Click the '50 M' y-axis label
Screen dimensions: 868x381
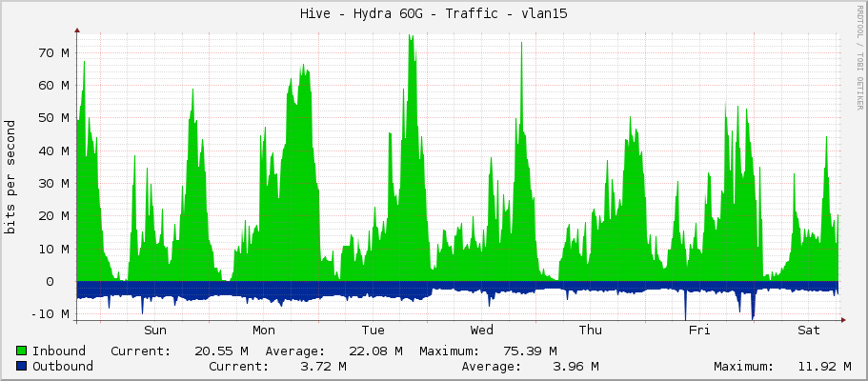pos(53,118)
